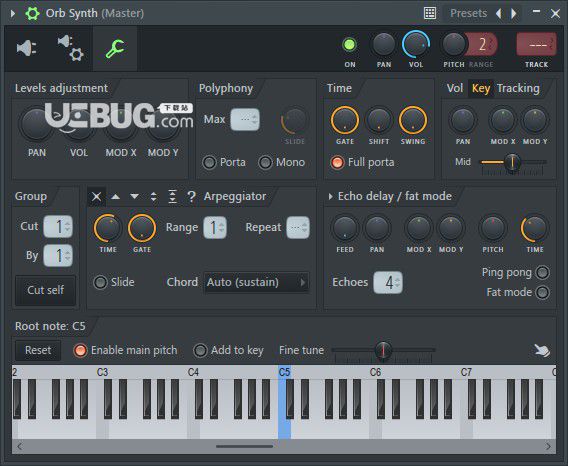Click the keyboard horizontal scrollbar thumb

pos(245,446)
